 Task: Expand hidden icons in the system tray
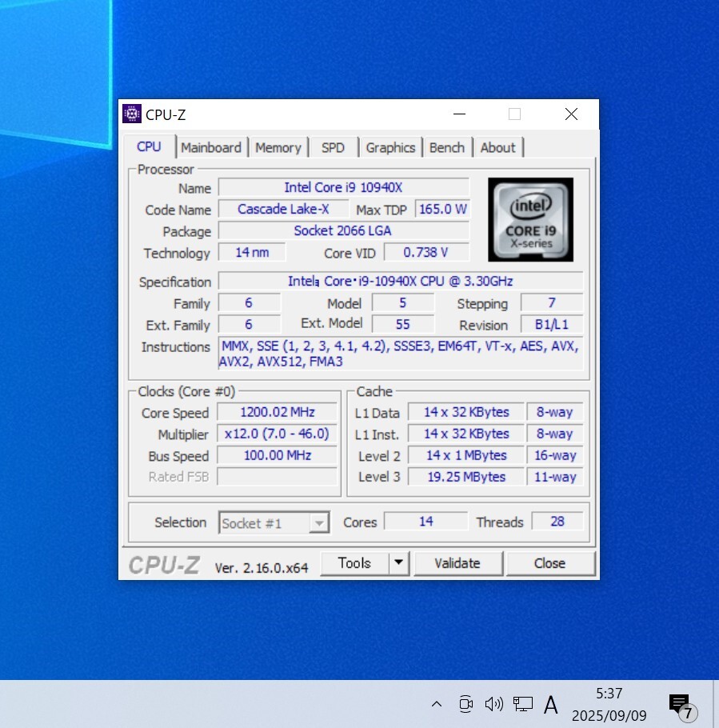pyautogui.click(x=436, y=705)
